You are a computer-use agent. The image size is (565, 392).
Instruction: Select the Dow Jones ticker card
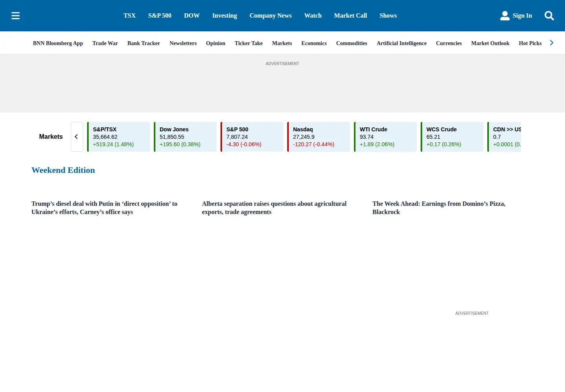[x=185, y=137]
